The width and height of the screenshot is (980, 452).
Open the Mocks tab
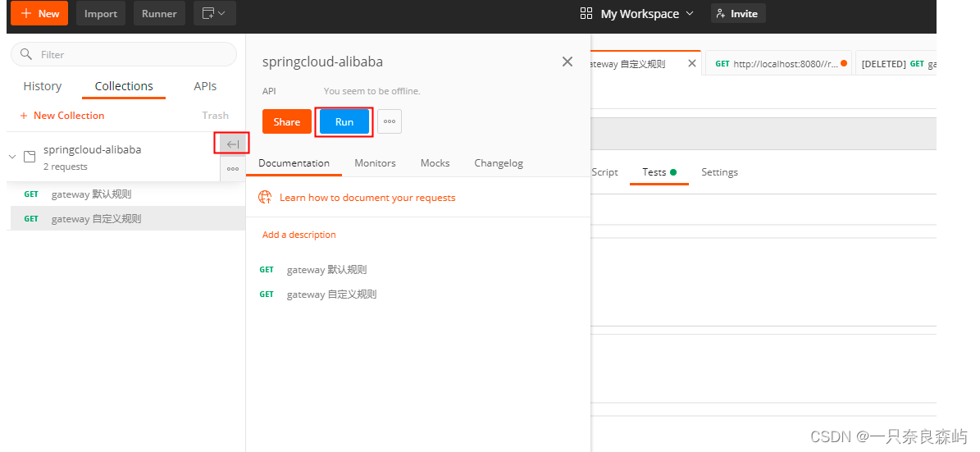(x=435, y=163)
